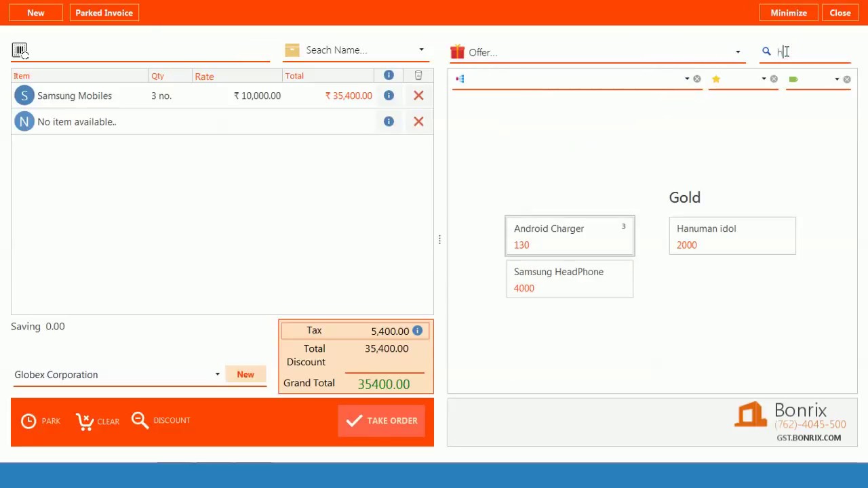Screen dimensions: 868x488
Task: Select the Hanuman idol product tile
Action: [x=732, y=236]
